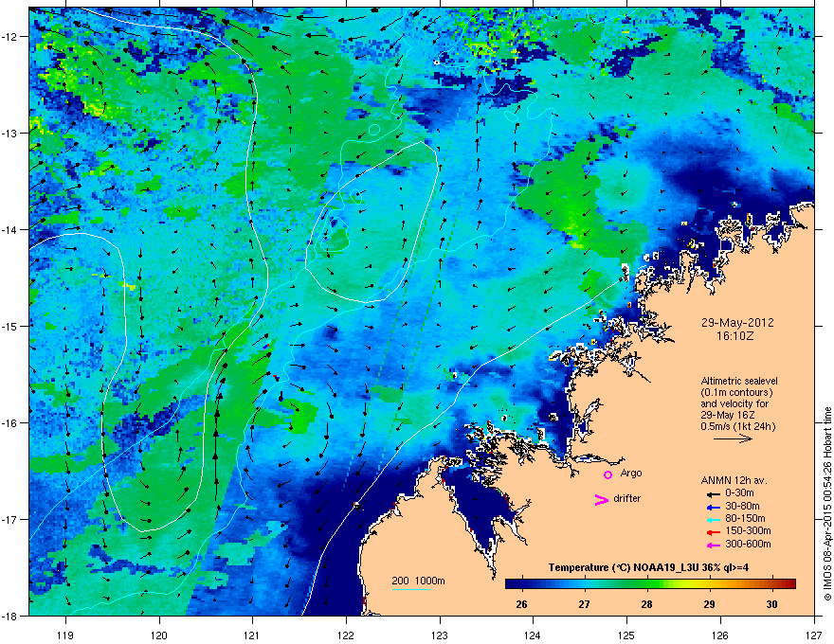Click the '29-May-2012' date text
The width and height of the screenshot is (834, 644).
[x=737, y=323]
